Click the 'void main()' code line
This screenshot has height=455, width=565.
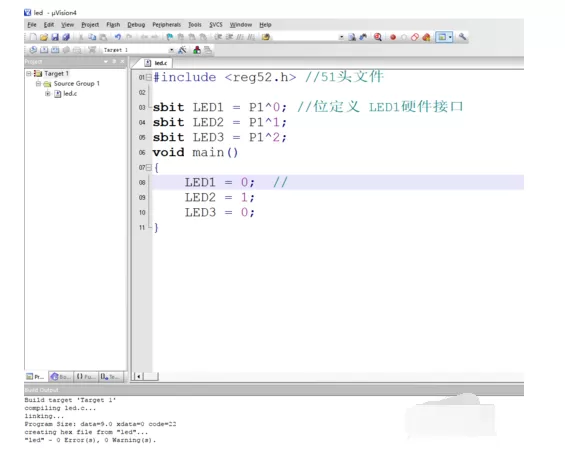coord(195,152)
